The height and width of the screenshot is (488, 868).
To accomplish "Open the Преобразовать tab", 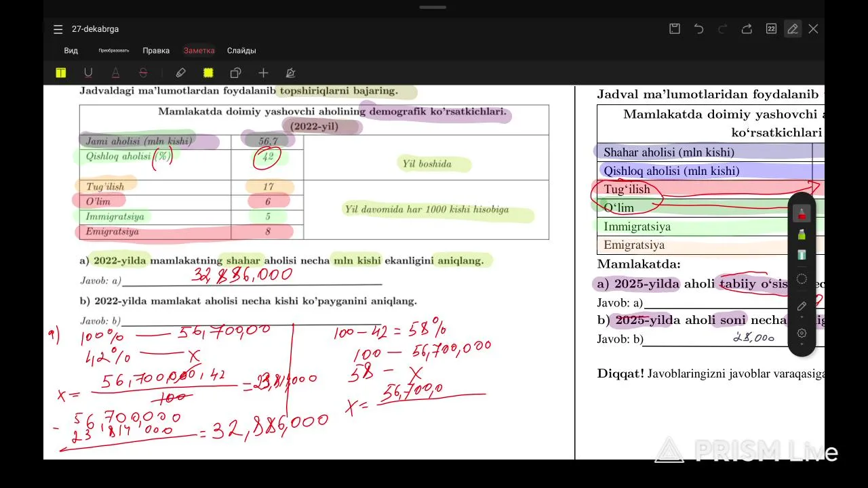I will 113,51.
